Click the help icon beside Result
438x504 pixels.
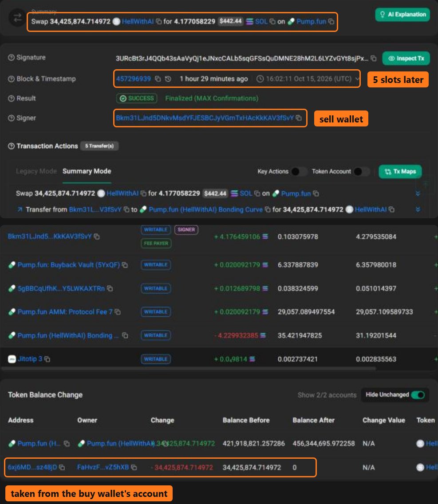coord(11,98)
